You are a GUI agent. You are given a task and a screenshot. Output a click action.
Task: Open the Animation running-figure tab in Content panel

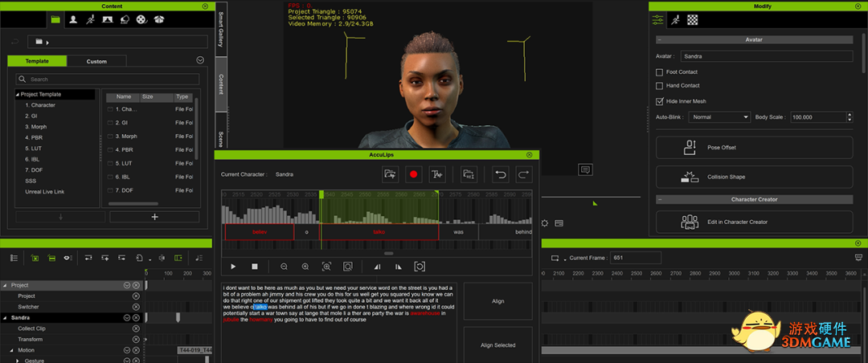point(90,19)
